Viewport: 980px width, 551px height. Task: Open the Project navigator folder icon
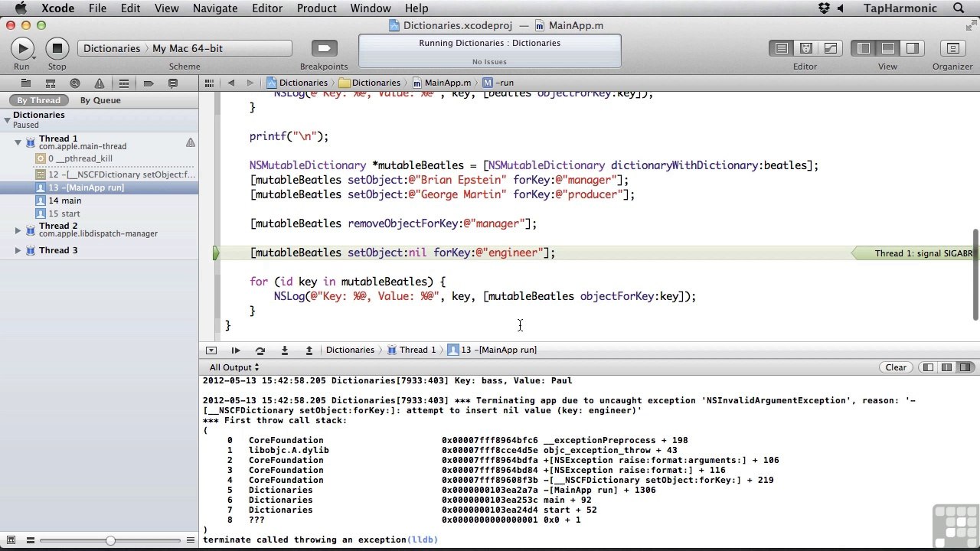pos(25,83)
